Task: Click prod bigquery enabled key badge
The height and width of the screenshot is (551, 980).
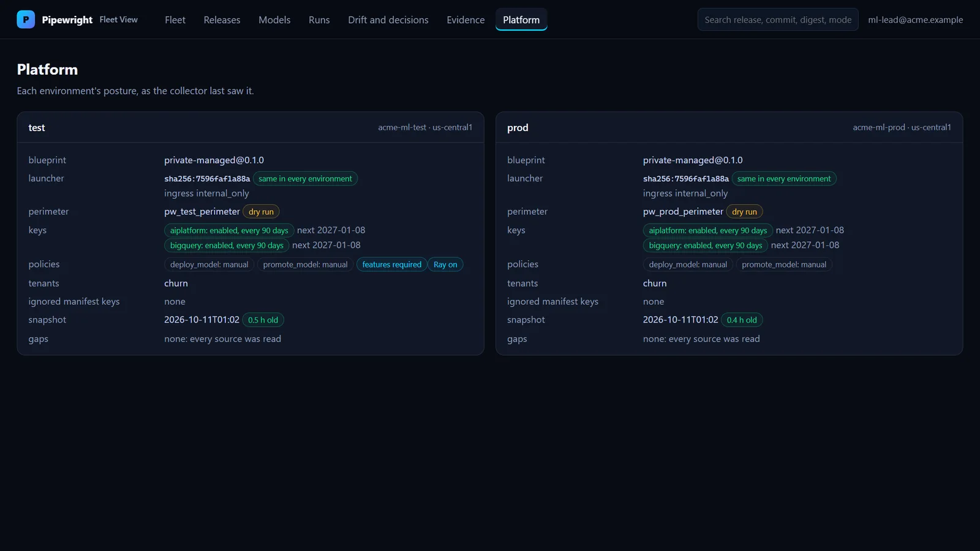Action: [x=706, y=246]
